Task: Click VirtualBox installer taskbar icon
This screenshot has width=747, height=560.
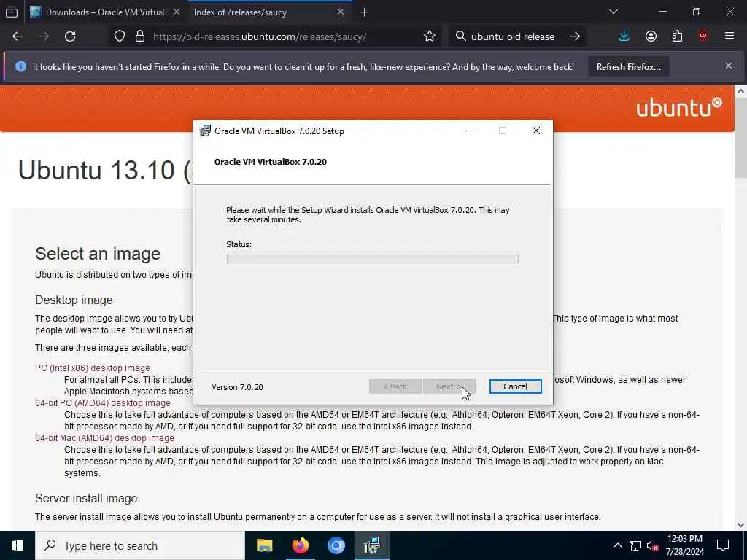Action: [x=371, y=545]
